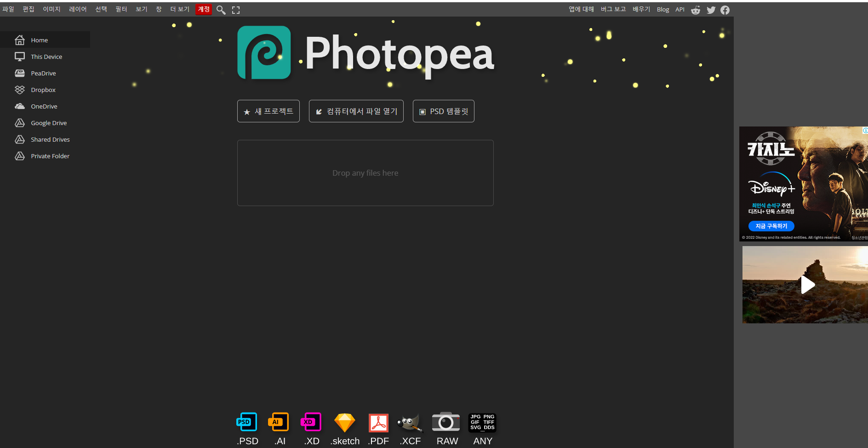868x448 pixels.
Task: Click the search magnifier icon
Action: point(221,10)
